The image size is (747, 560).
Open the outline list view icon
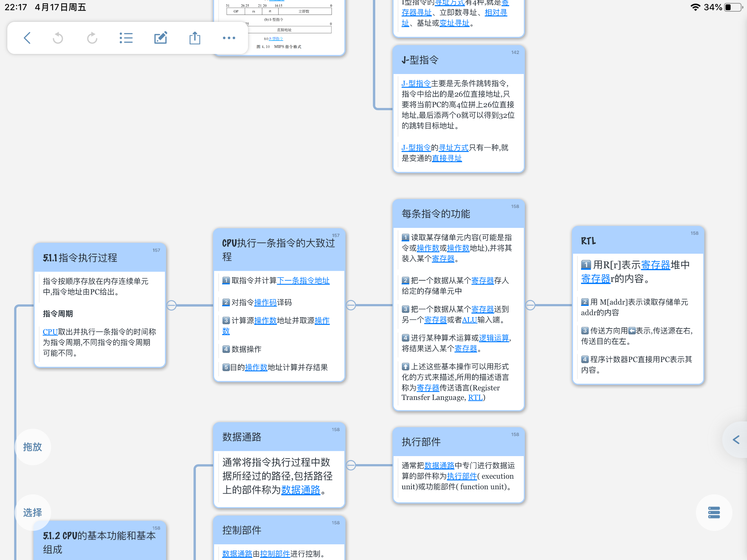coord(126,38)
